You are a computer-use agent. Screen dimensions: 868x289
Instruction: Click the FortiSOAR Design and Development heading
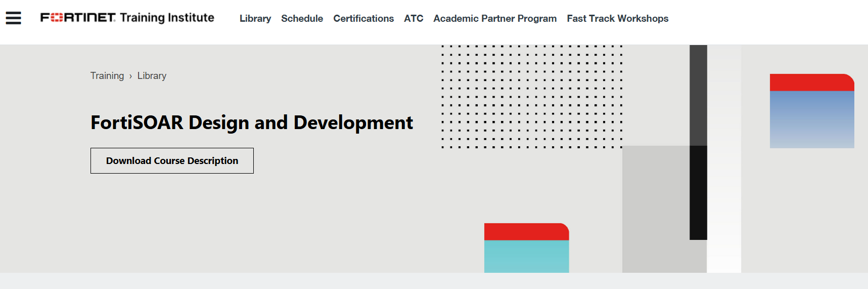click(x=252, y=122)
